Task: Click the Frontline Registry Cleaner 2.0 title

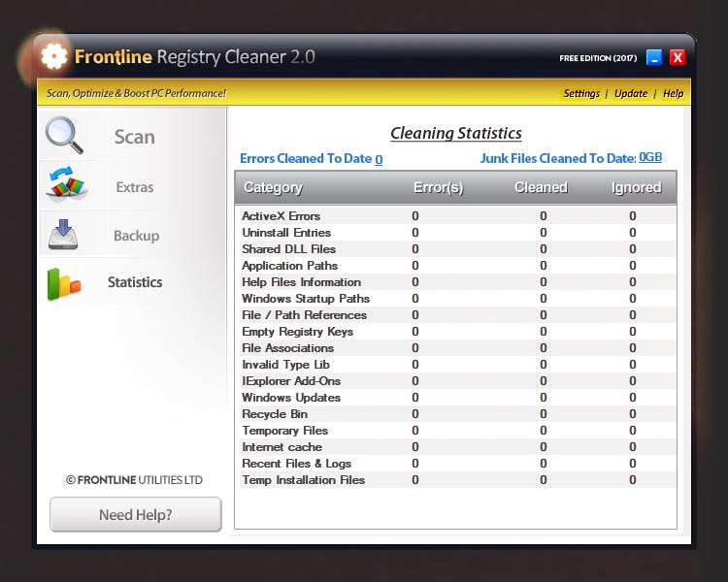Action: point(194,56)
